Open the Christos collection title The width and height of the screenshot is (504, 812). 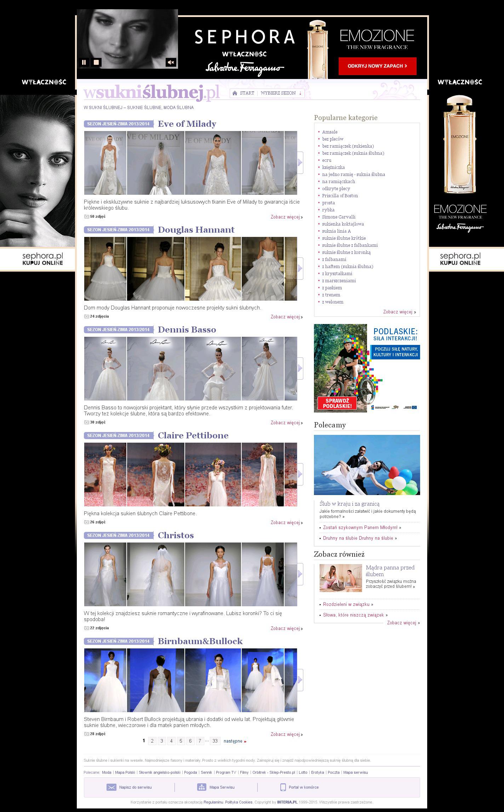pyautogui.click(x=176, y=535)
